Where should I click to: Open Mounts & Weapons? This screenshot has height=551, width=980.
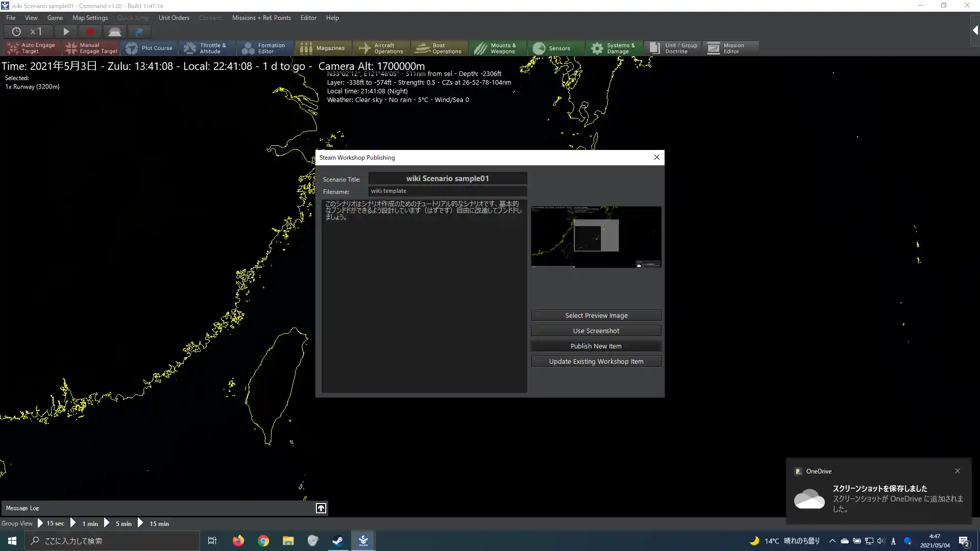[x=497, y=48]
